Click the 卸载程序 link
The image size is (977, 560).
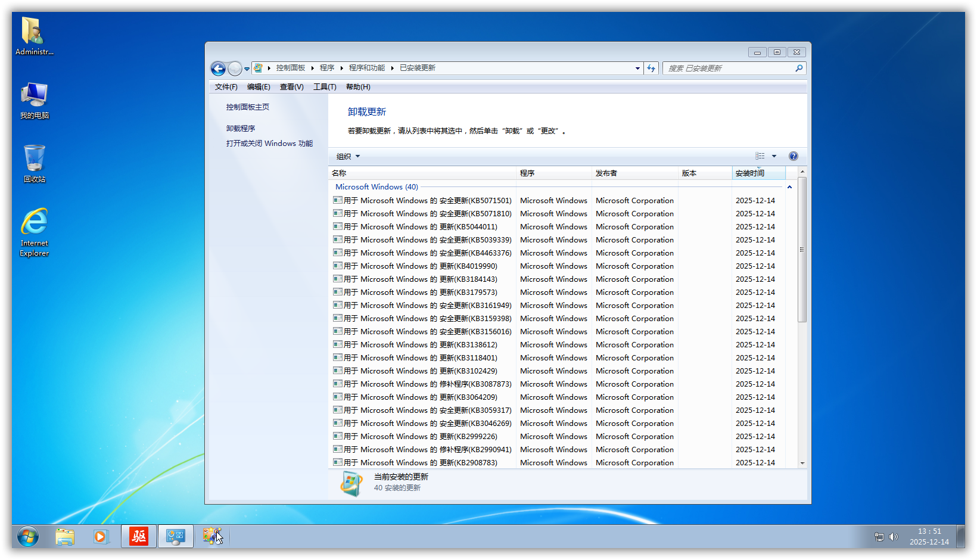click(x=241, y=129)
